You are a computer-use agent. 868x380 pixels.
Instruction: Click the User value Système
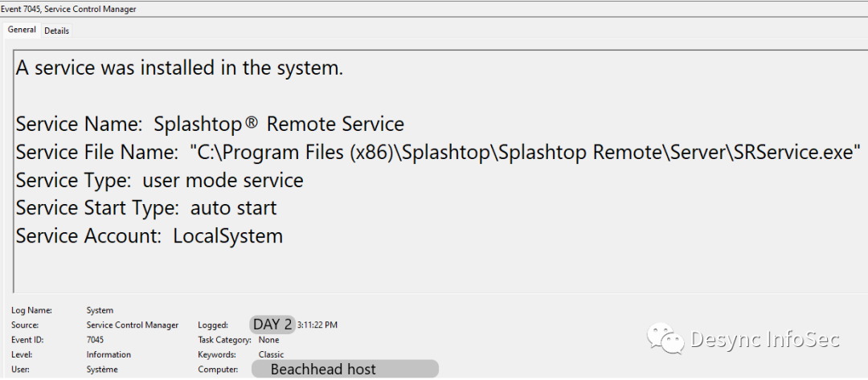point(102,369)
